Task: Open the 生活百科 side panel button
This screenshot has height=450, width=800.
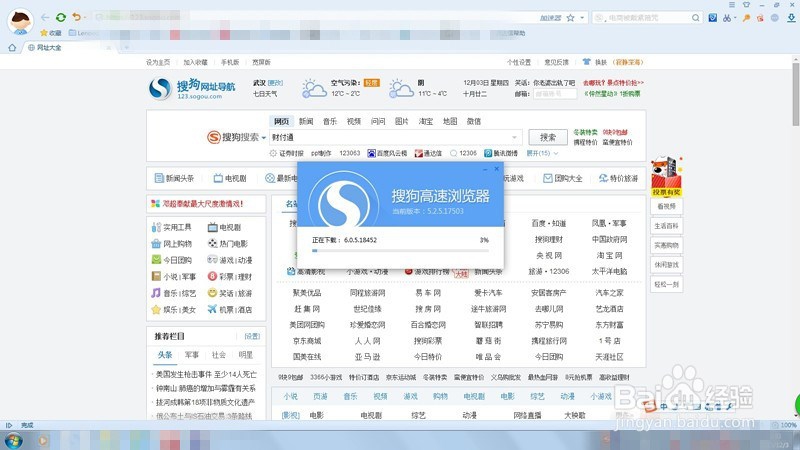Action: coord(666,226)
